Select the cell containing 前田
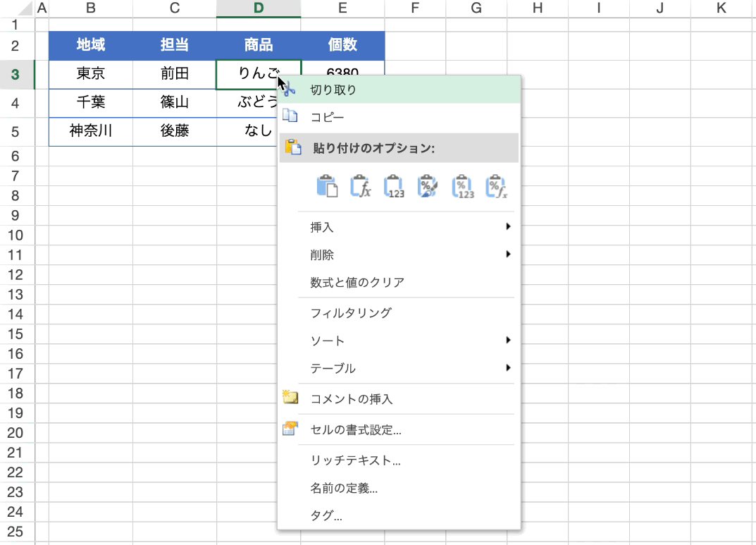The image size is (756, 545). click(x=175, y=75)
